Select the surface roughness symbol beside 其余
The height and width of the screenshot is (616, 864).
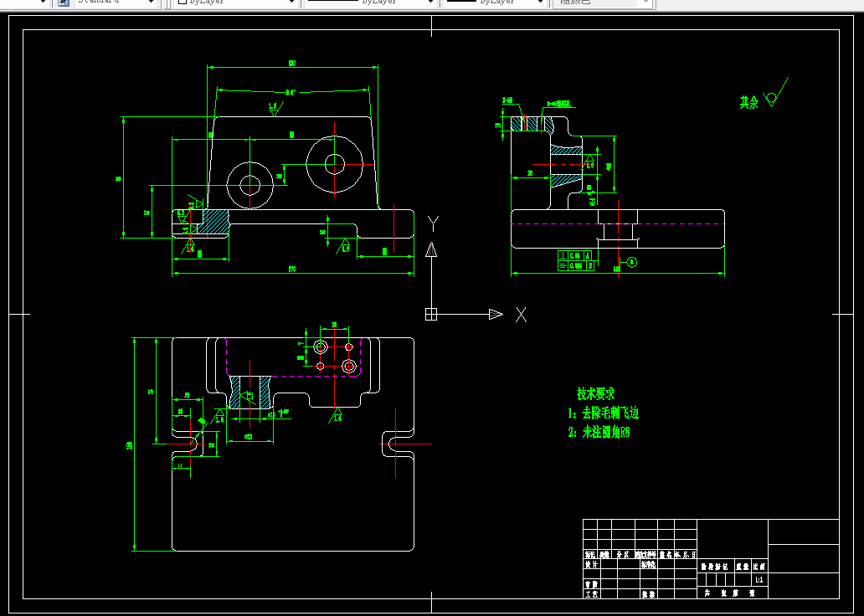tap(776, 93)
